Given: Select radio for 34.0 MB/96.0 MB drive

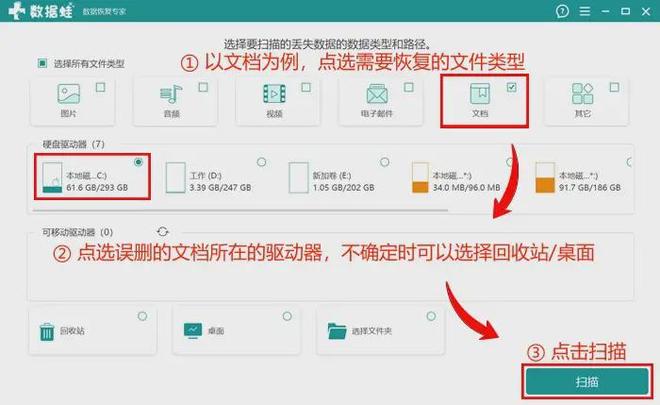Looking at the screenshot, I should (509, 162).
